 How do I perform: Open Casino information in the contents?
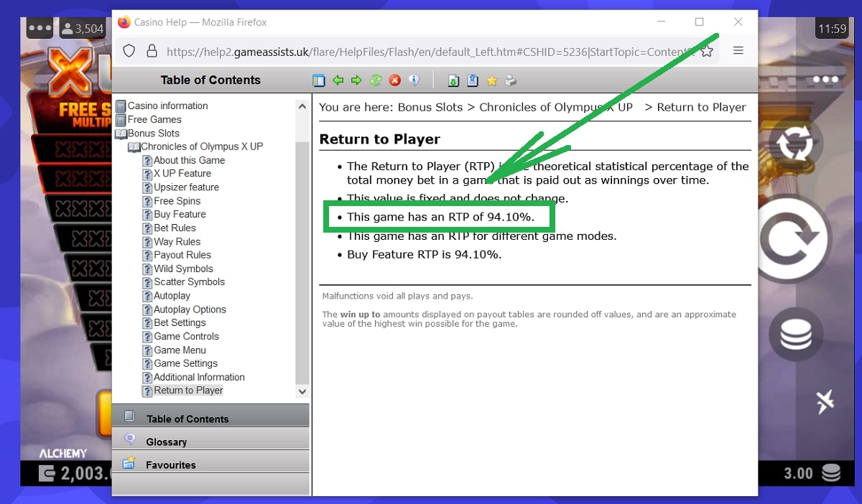pyautogui.click(x=168, y=106)
